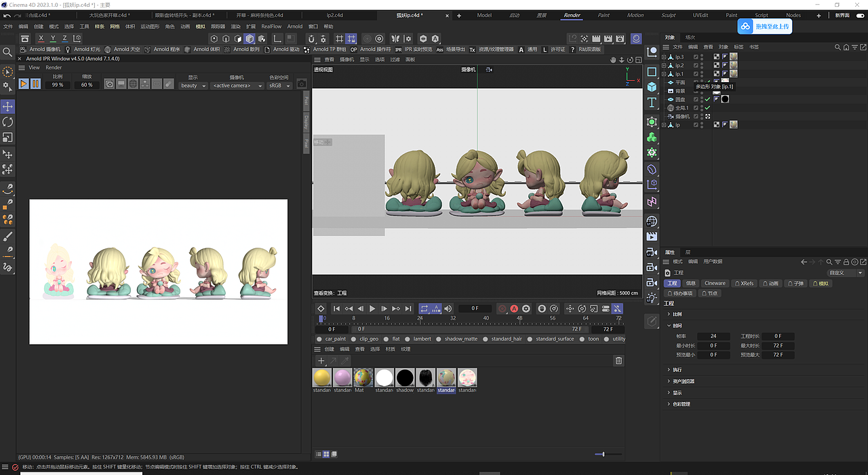Start the Arnold IPR render play button
Screen dimensions: 868x475
pos(24,84)
